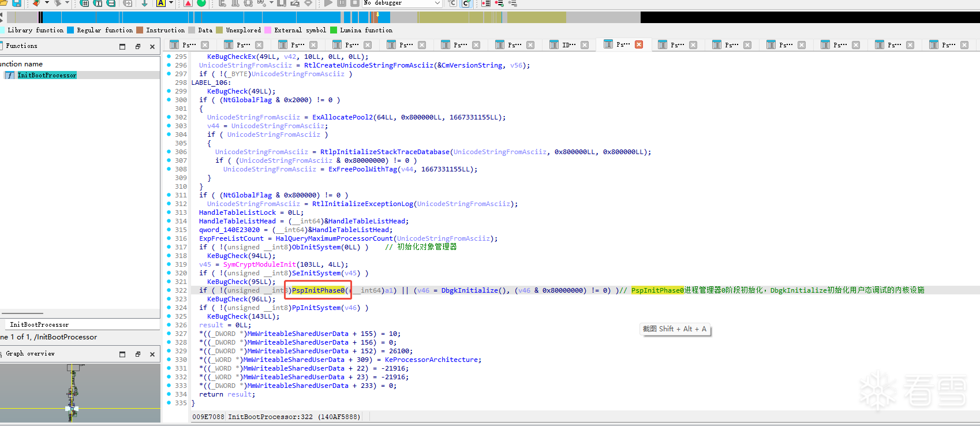This screenshot has height=426, width=980.
Task: Toggle the breakpoint dot on line 326
Action: pyautogui.click(x=169, y=325)
